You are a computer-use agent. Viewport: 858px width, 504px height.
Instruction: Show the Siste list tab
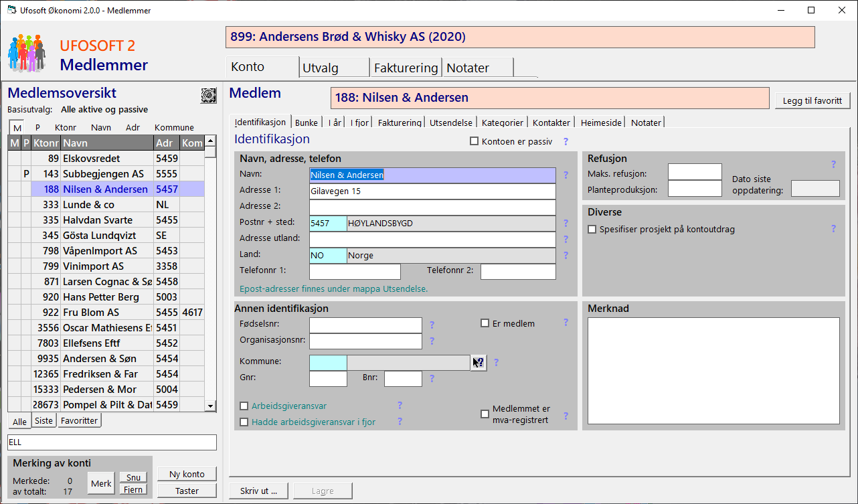click(44, 420)
